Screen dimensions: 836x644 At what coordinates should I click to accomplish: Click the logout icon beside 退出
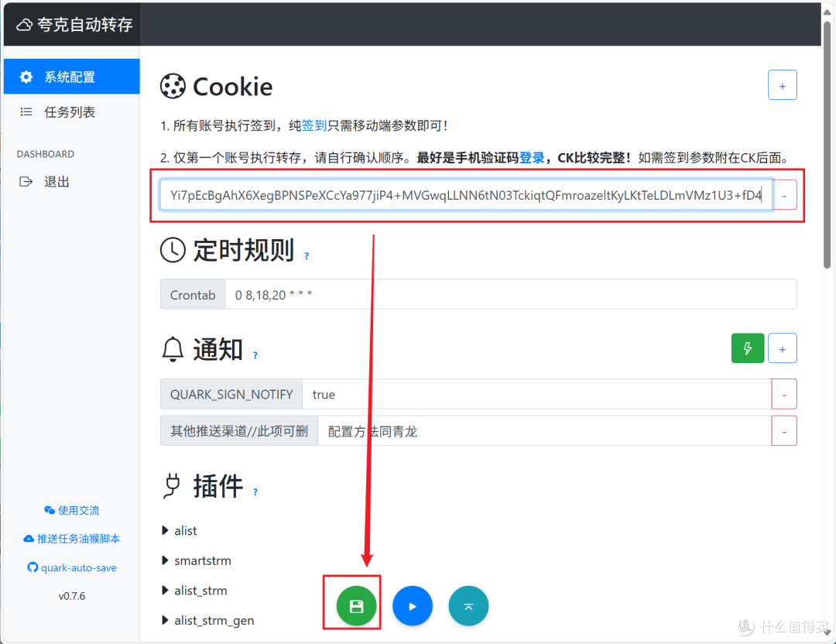click(x=26, y=182)
